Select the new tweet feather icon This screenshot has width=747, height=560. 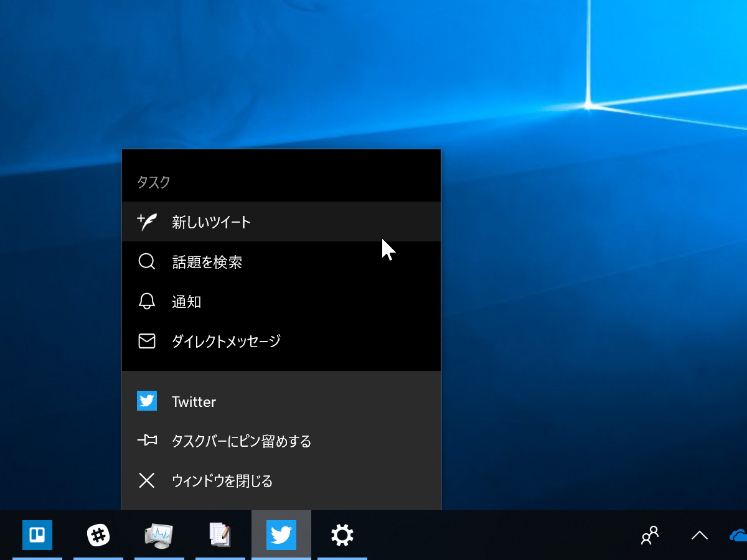click(147, 221)
